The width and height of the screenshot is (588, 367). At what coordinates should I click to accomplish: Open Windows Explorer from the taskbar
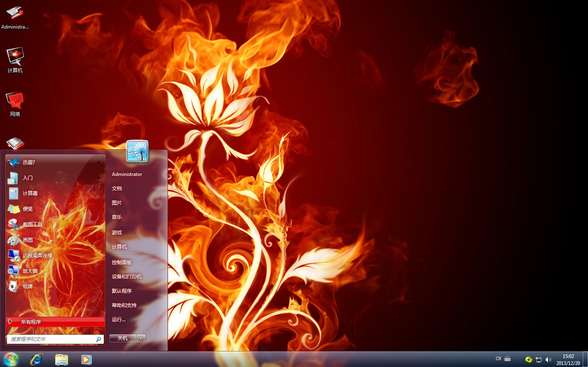[61, 359]
